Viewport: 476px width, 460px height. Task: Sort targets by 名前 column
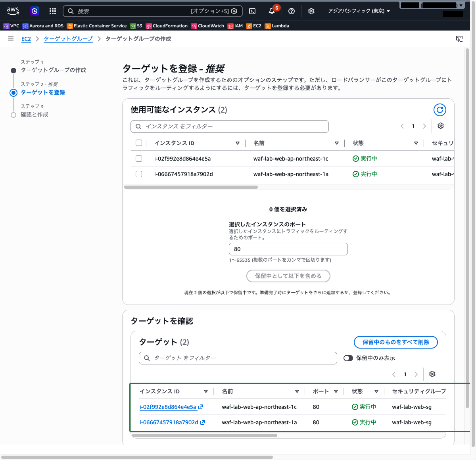(297, 391)
